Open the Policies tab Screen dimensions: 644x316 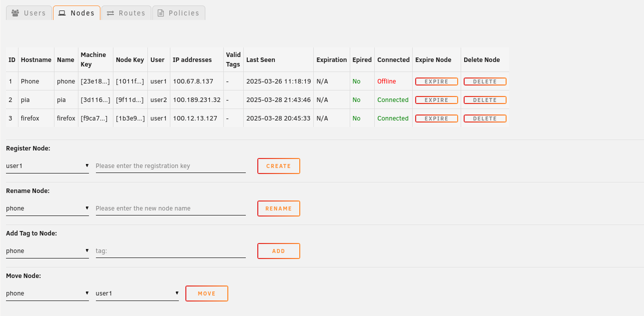click(178, 13)
